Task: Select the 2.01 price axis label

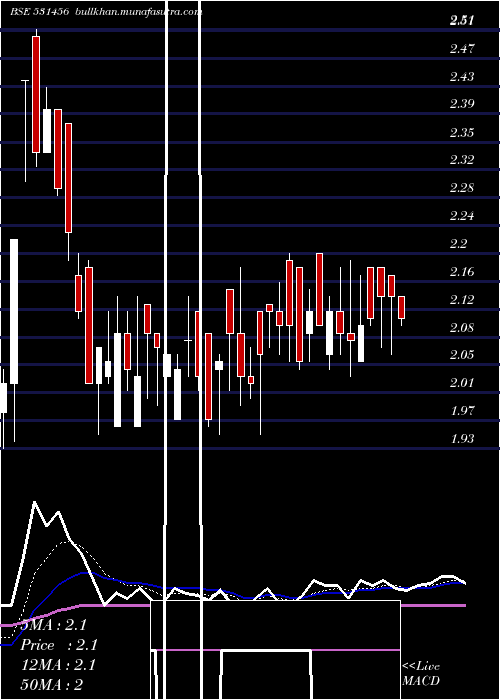Action: tap(462, 383)
